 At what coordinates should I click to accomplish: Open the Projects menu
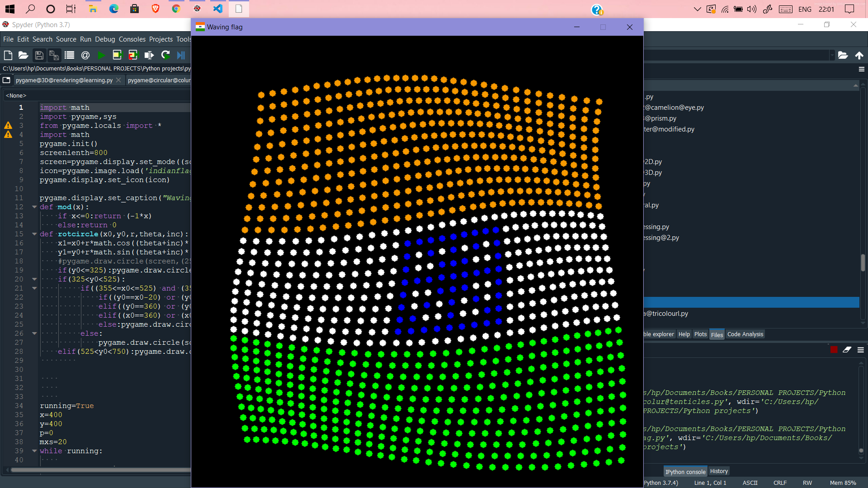(x=161, y=39)
